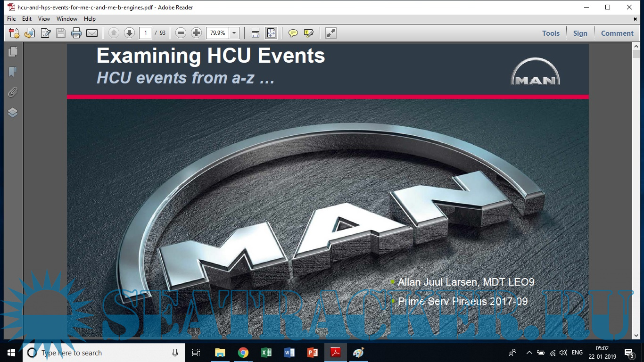Open the Comment pane

point(617,33)
